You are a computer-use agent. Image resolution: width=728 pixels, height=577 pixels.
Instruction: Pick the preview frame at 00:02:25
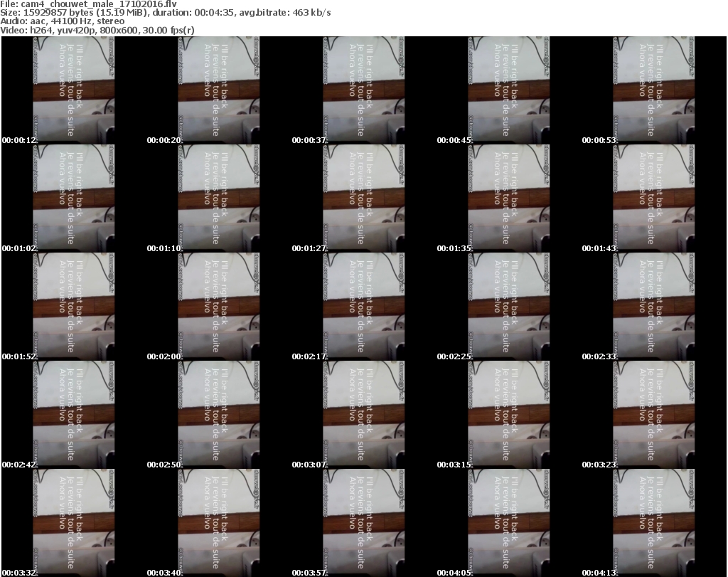coord(508,307)
